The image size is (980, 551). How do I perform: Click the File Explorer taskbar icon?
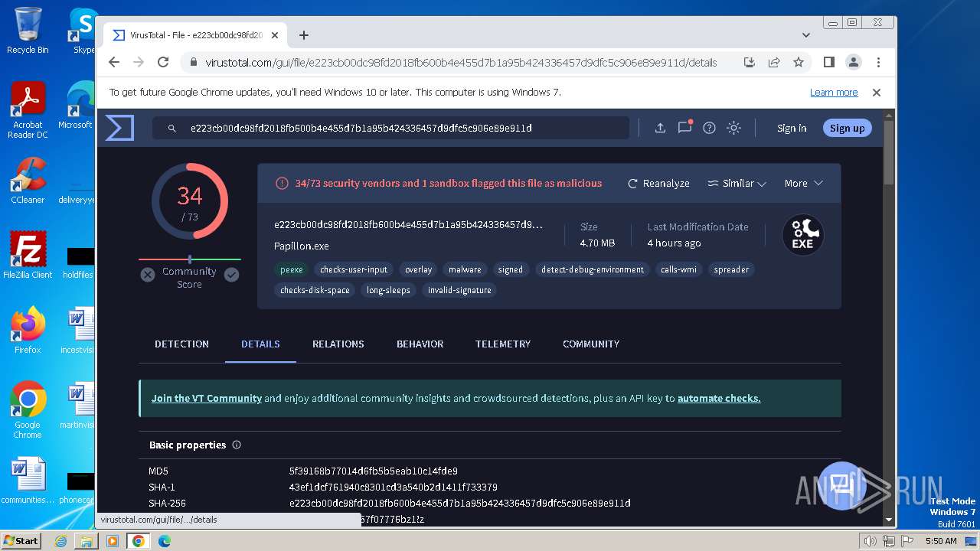coord(87,541)
